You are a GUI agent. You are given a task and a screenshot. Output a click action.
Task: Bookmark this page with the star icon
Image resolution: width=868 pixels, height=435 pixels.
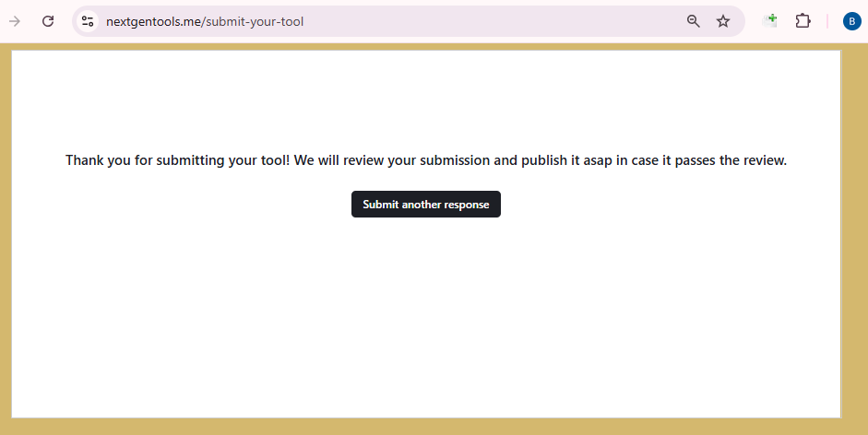pyautogui.click(x=723, y=21)
